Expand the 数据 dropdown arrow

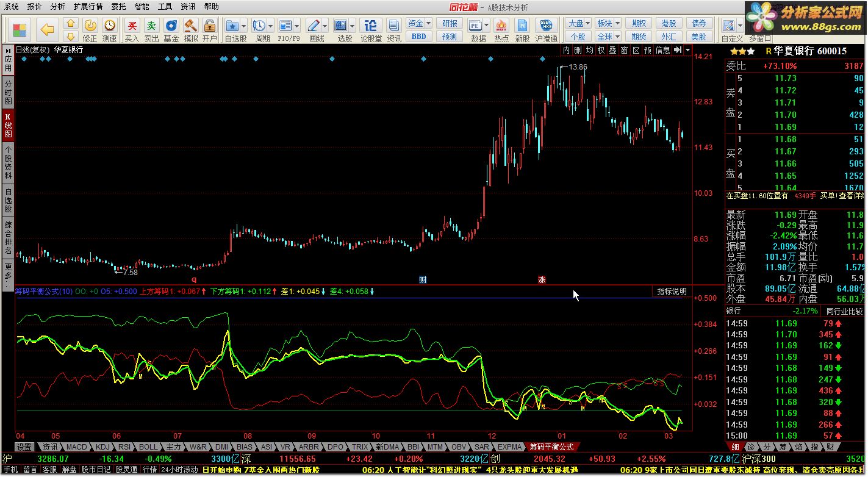coord(487,26)
